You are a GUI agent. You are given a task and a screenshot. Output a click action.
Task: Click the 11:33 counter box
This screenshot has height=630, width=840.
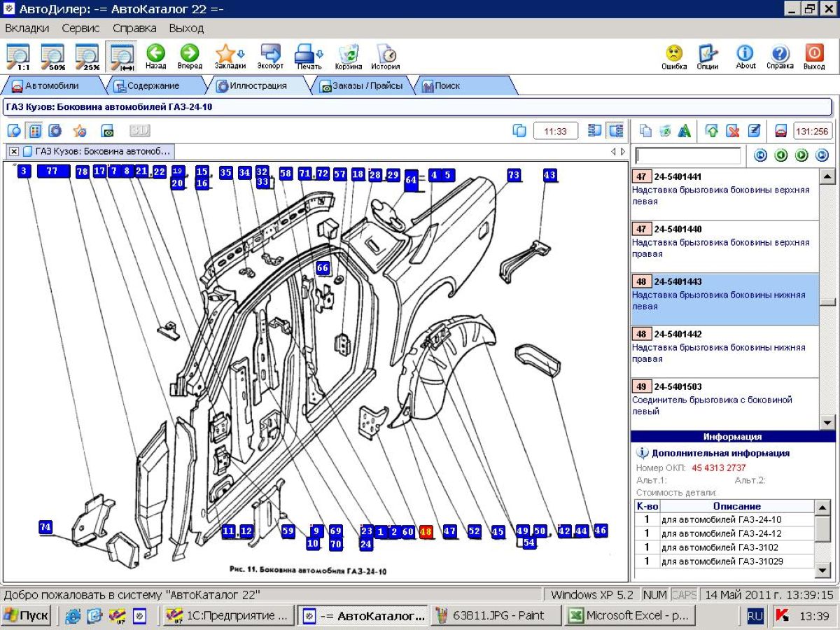555,131
